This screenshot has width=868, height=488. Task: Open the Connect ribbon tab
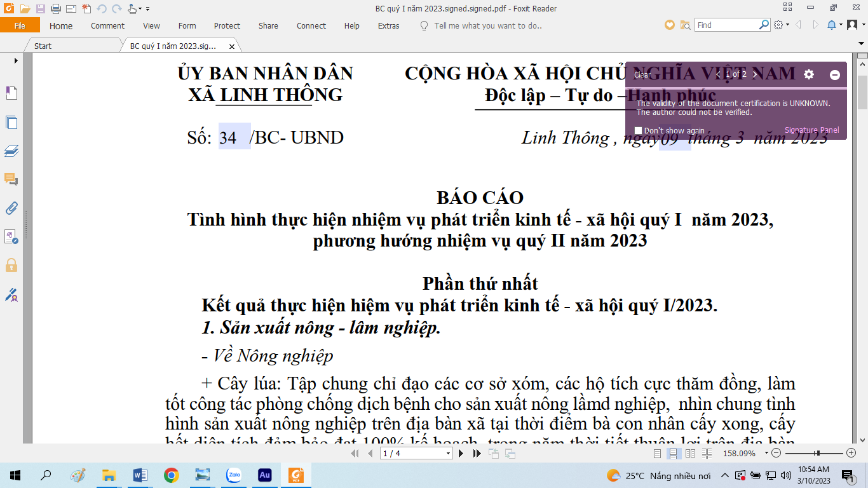click(311, 25)
